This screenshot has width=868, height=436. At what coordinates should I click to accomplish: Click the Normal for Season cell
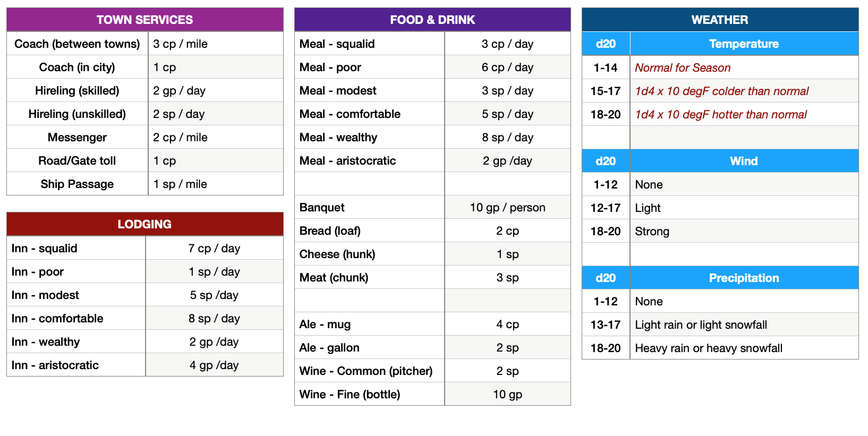click(x=744, y=68)
